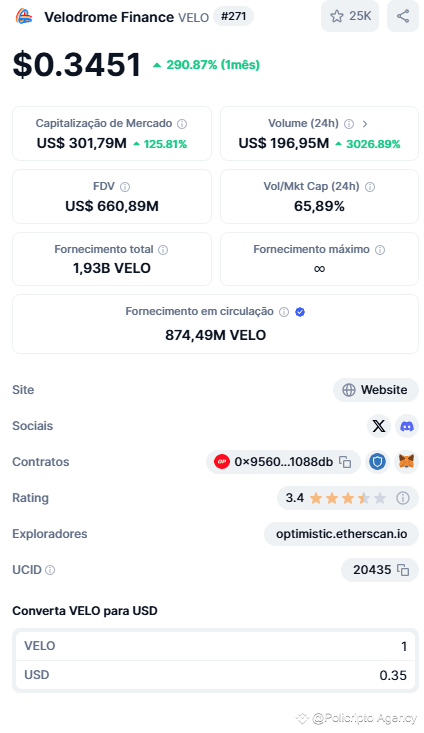This screenshot has width=424, height=733.
Task: Expand Volume (24h) details with chevron arrow
Action: [365, 124]
